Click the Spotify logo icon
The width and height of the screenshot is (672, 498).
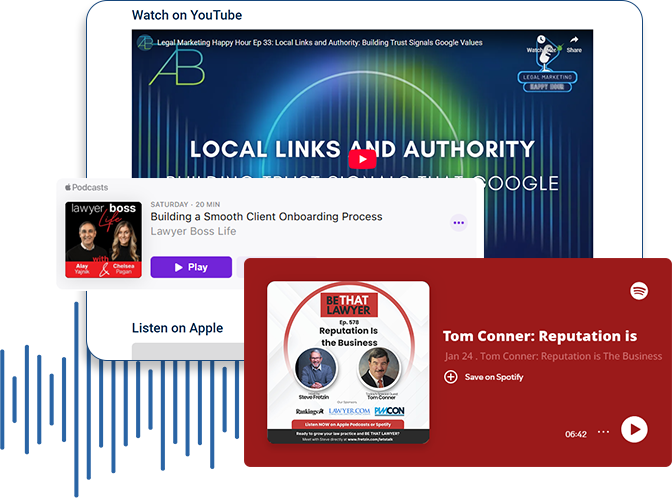tap(639, 290)
